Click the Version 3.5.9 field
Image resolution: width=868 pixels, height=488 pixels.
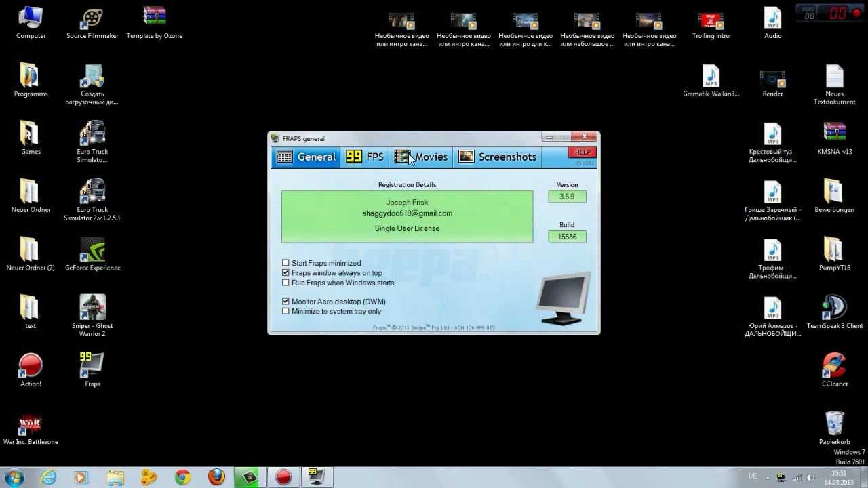568,197
